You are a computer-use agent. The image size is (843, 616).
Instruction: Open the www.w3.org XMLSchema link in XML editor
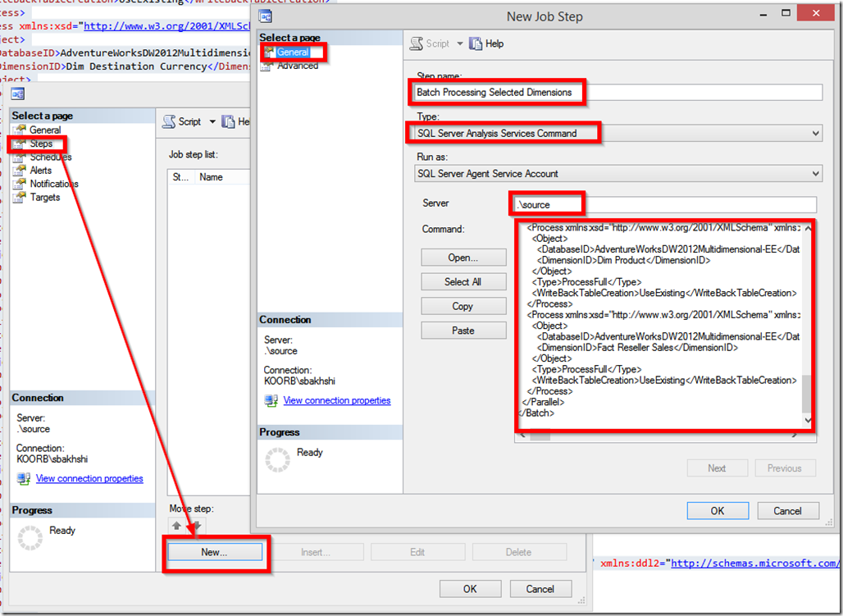coord(168,25)
